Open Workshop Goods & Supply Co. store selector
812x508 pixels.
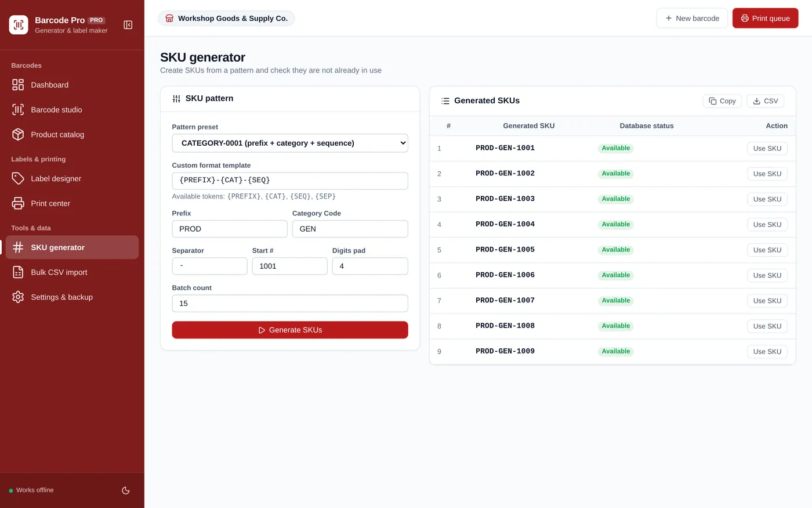click(x=226, y=19)
